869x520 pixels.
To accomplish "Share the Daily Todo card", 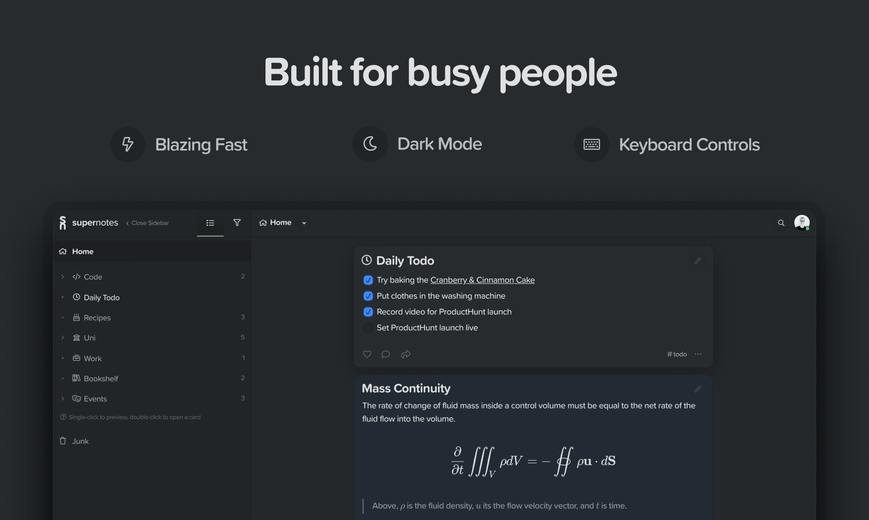I will coord(406,354).
